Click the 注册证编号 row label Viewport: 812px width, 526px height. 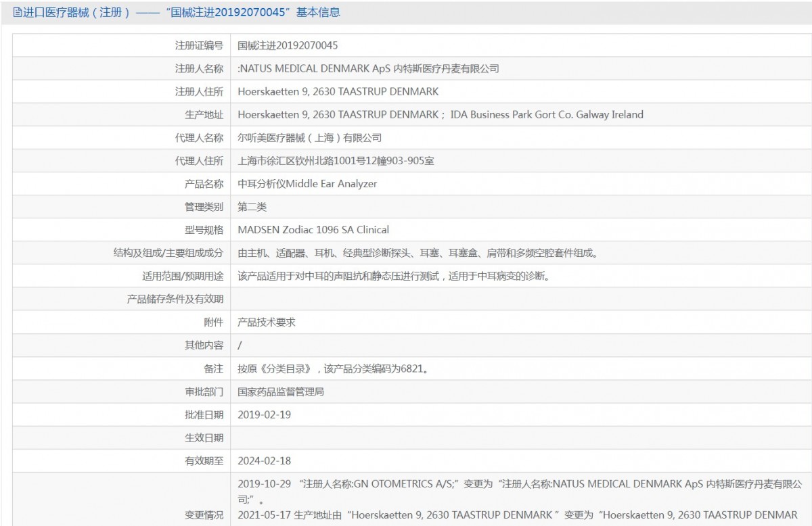click(x=199, y=45)
